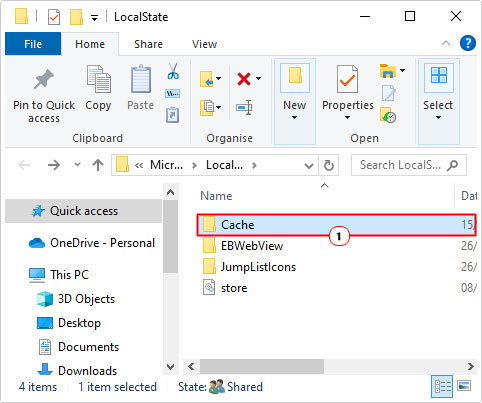Click horizontal scrollbar right arrow
Image resolution: width=482 pixels, height=403 pixels.
(x=470, y=367)
